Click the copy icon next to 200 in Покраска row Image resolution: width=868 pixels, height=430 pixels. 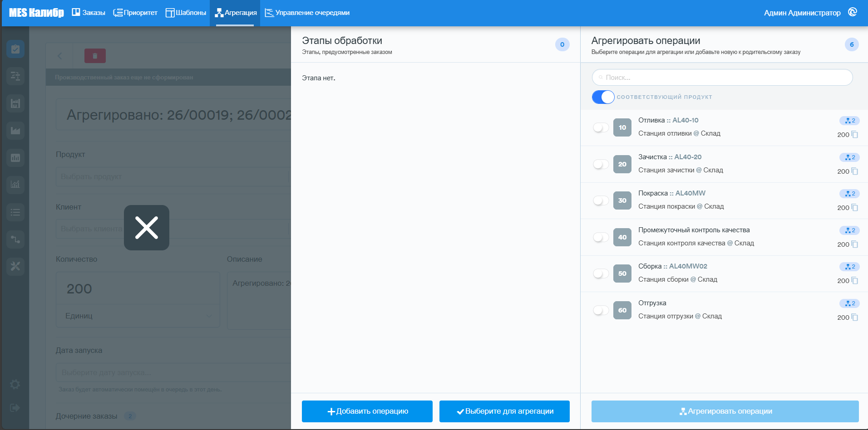(x=854, y=208)
